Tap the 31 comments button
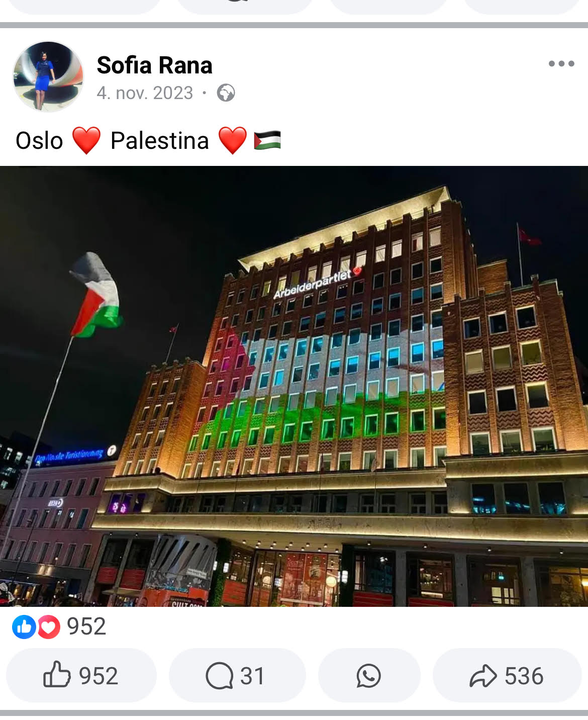This screenshot has height=720, width=588. [237, 675]
